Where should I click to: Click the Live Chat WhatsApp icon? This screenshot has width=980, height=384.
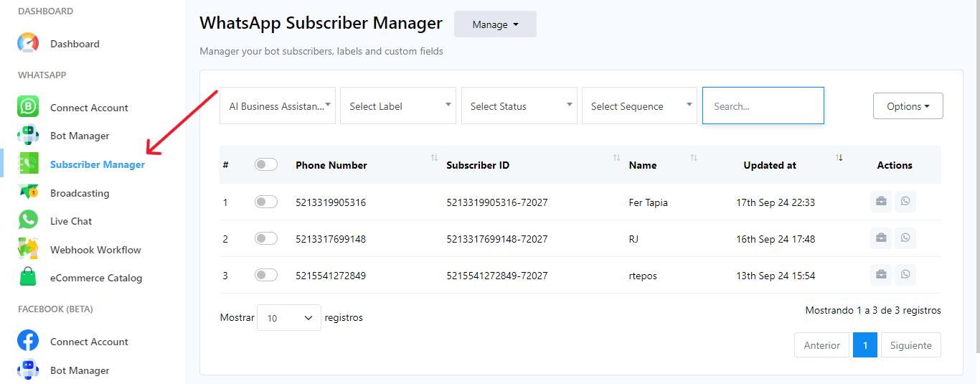pyautogui.click(x=28, y=221)
